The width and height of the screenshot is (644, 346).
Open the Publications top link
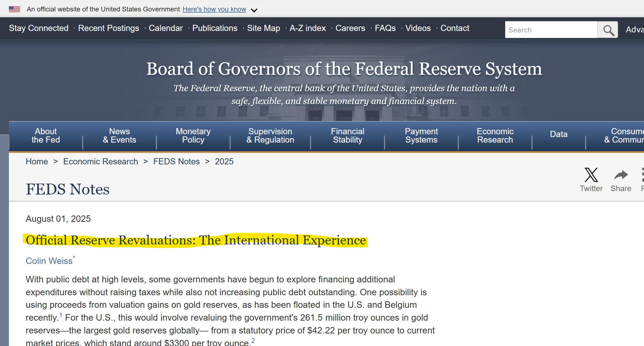(x=215, y=28)
